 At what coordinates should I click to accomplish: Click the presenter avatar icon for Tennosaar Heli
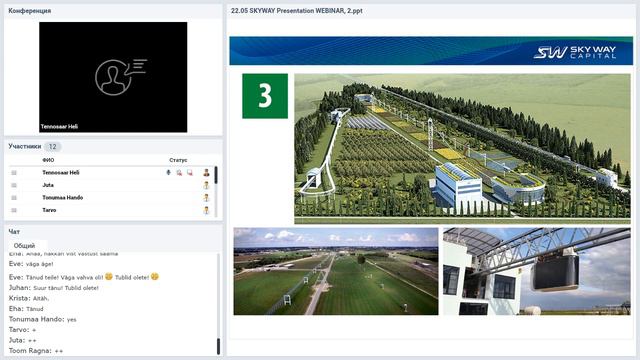[207, 173]
